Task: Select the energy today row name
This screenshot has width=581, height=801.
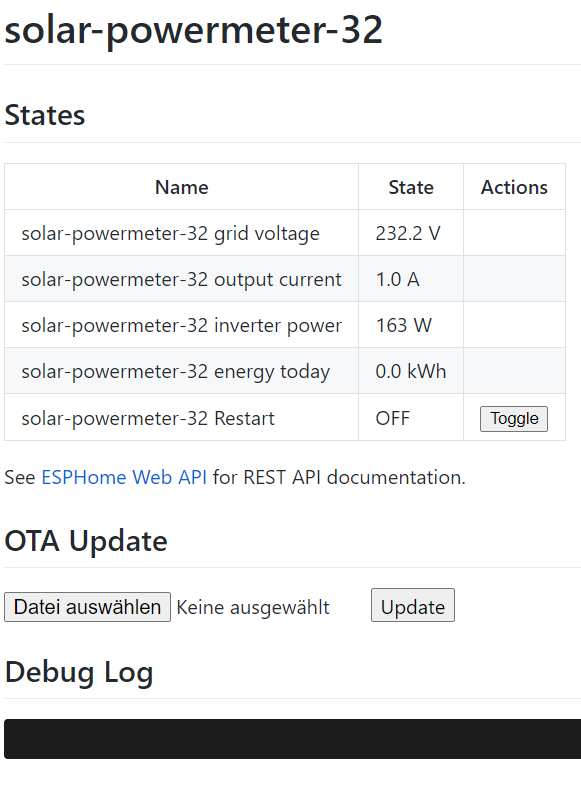Action: 176,371
